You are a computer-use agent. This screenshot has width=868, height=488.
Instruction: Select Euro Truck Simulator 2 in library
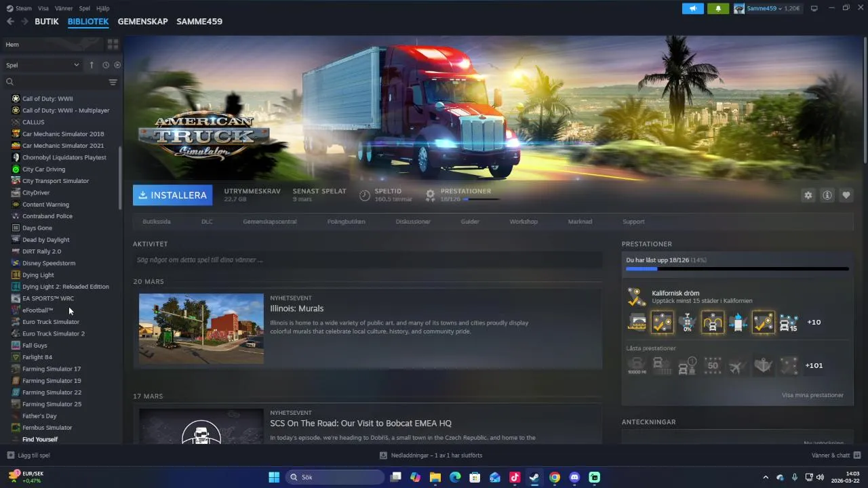[54, 333]
